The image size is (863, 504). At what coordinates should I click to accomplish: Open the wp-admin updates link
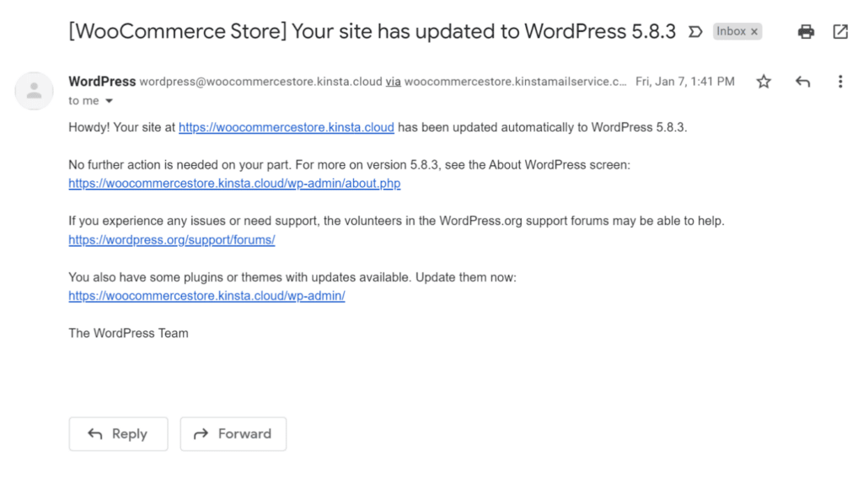[x=206, y=296]
